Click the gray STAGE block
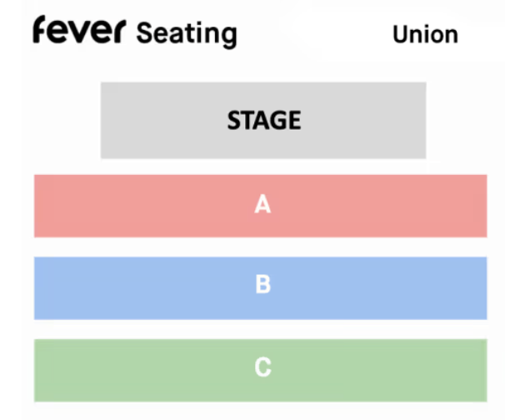Viewport: 515px width, 420px height. point(263,120)
